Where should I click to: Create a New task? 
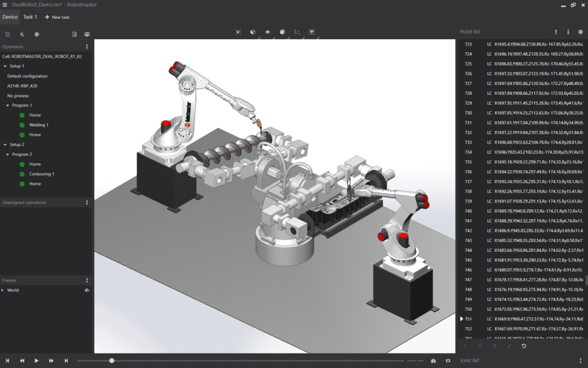pyautogui.click(x=57, y=17)
